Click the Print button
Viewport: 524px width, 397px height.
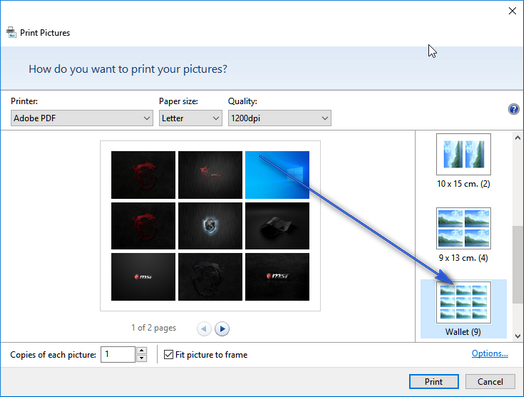[434, 381]
